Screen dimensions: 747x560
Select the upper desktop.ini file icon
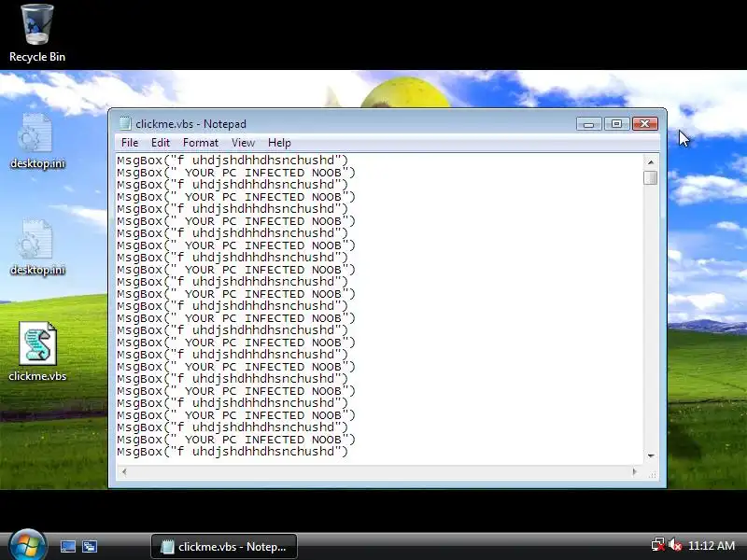37,142
